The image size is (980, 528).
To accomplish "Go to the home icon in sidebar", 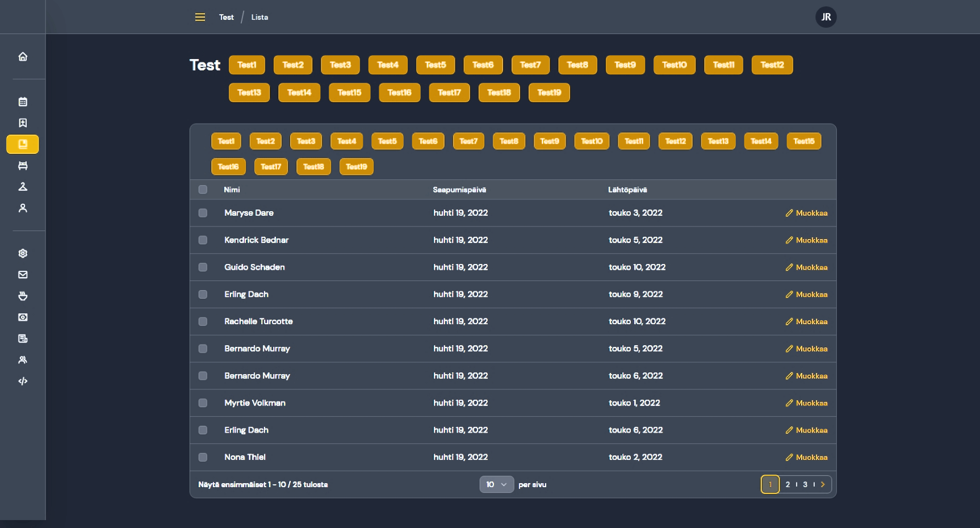I will point(23,56).
